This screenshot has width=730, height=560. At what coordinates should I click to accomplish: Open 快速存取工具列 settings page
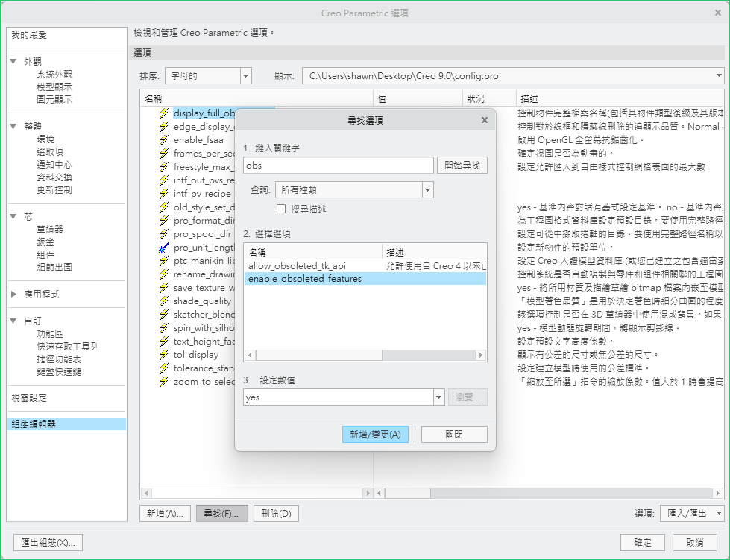point(67,347)
